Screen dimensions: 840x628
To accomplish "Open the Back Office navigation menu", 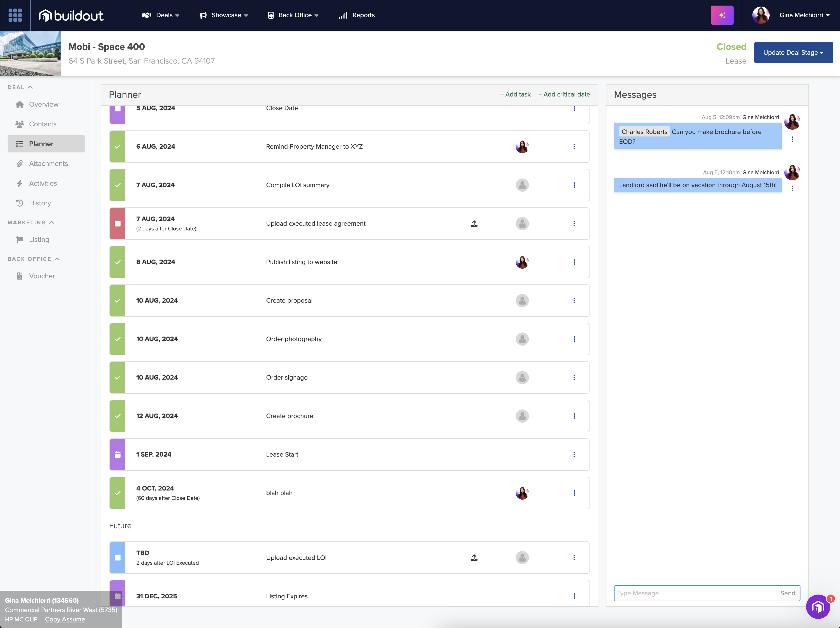I will click(x=293, y=15).
